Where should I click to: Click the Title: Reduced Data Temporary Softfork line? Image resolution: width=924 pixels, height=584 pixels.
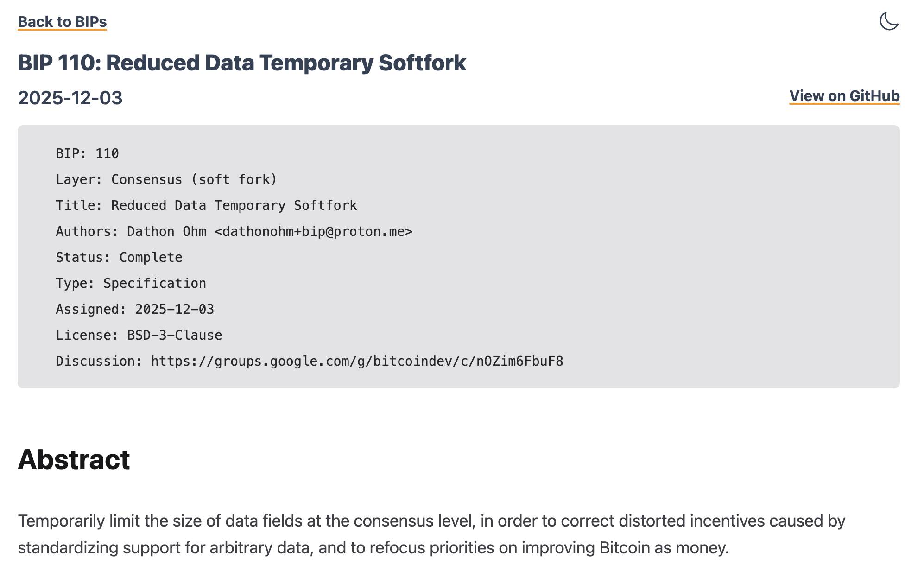[206, 205]
